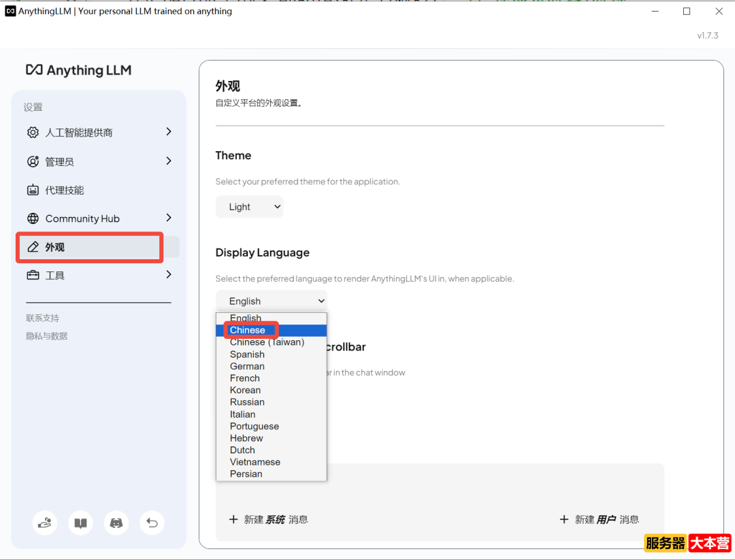Open the Display Language dropdown showing English
The height and width of the screenshot is (560, 735).
(x=272, y=301)
